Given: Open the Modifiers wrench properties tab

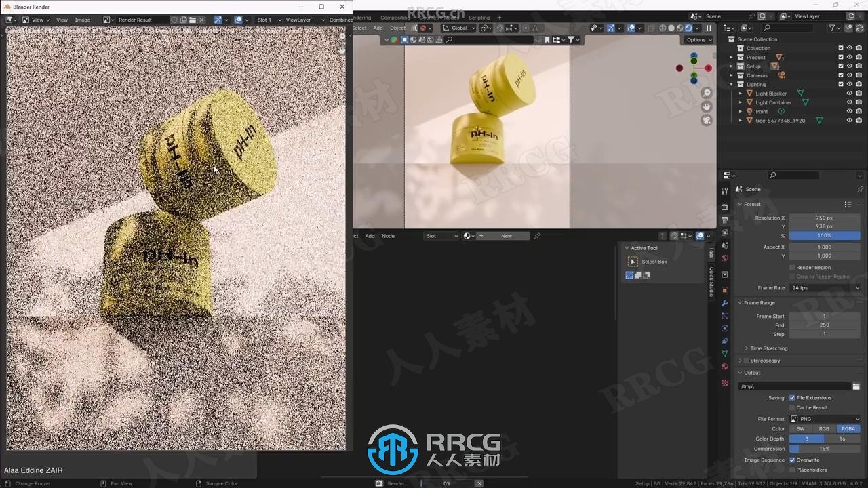Looking at the screenshot, I should coord(725,303).
